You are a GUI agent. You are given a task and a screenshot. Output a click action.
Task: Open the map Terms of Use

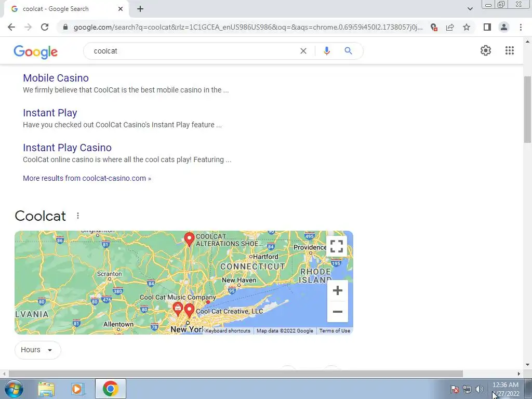(335, 331)
